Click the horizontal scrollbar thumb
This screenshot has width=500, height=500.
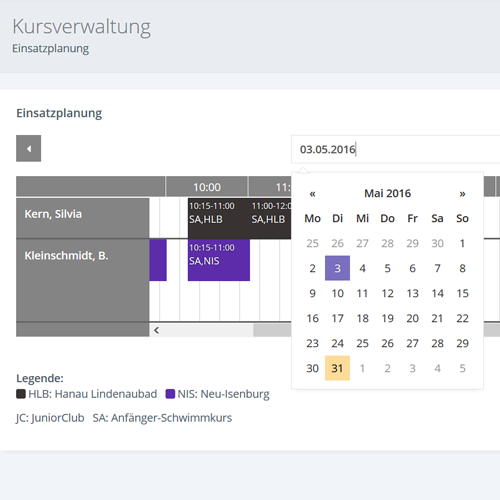tap(272, 330)
